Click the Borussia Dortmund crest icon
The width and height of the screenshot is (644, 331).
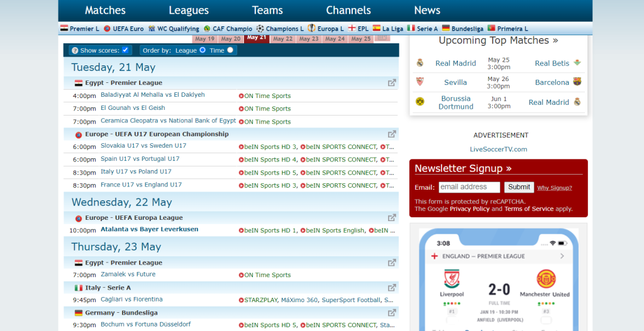pyautogui.click(x=419, y=102)
